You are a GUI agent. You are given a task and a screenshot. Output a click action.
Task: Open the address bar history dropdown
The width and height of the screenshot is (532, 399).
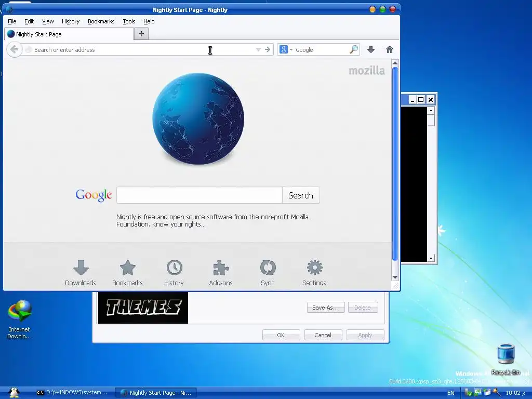258,49
